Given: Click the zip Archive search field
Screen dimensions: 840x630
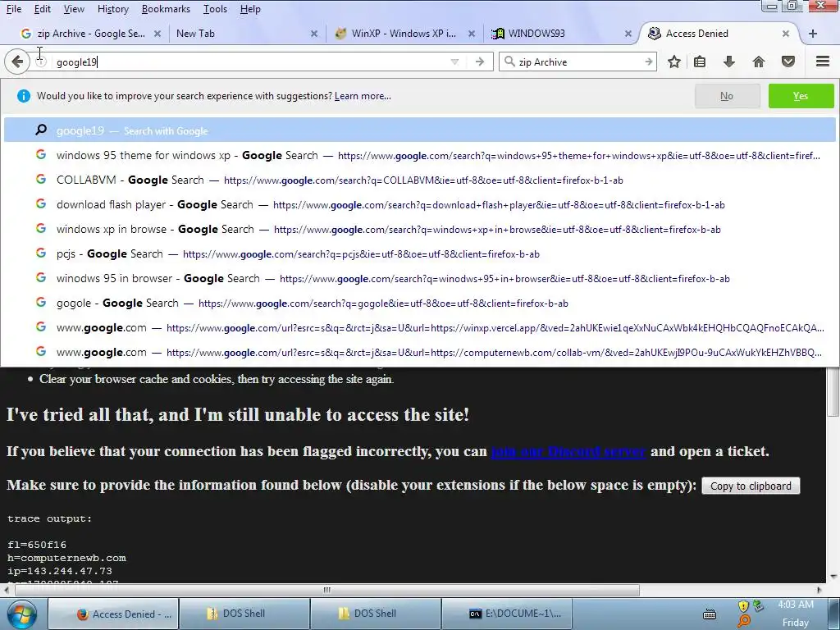Looking at the screenshot, I should click(578, 62).
